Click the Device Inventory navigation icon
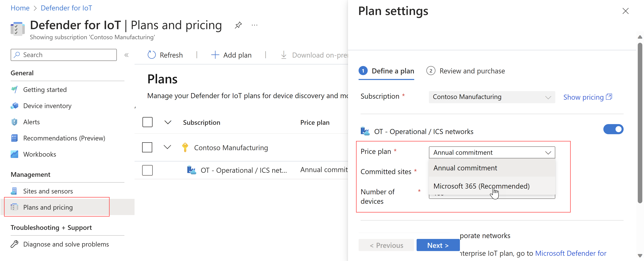 tap(14, 105)
